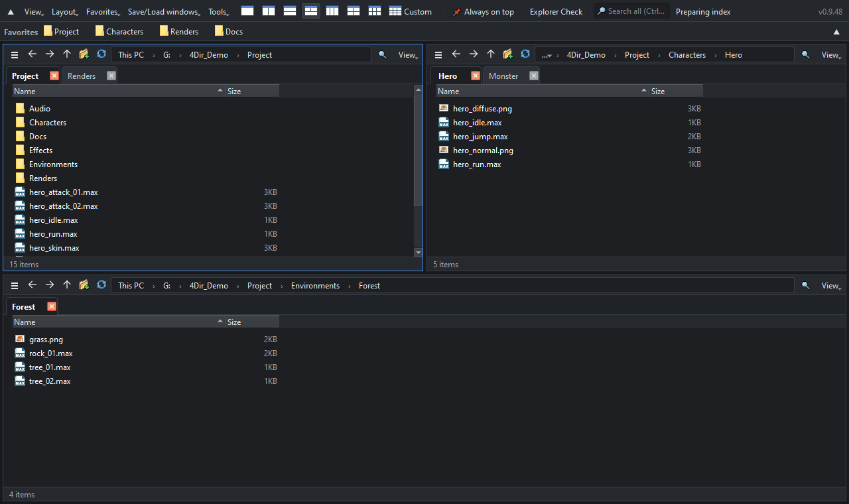Image resolution: width=849 pixels, height=504 pixels.
Task: Create new folder in Project pane
Action: pyautogui.click(x=84, y=54)
